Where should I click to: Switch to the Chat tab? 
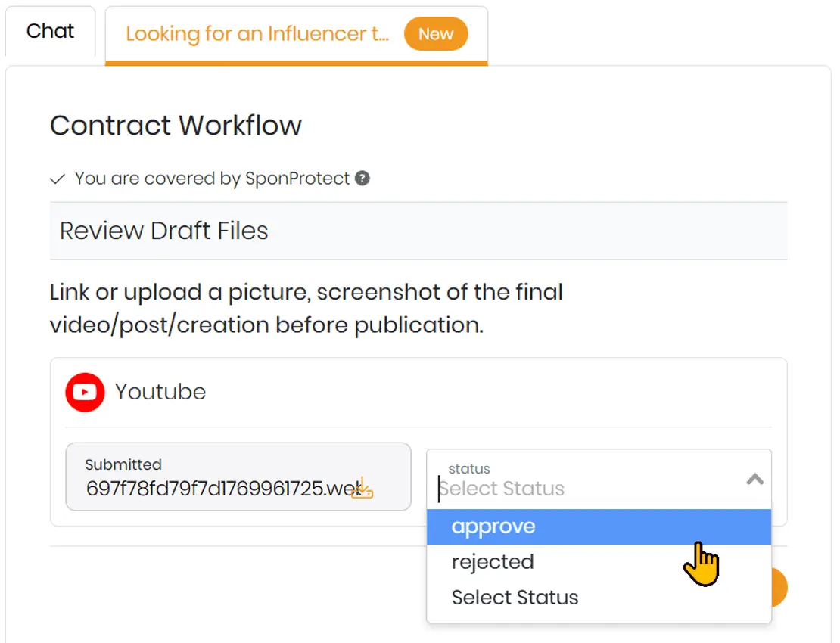click(50, 31)
